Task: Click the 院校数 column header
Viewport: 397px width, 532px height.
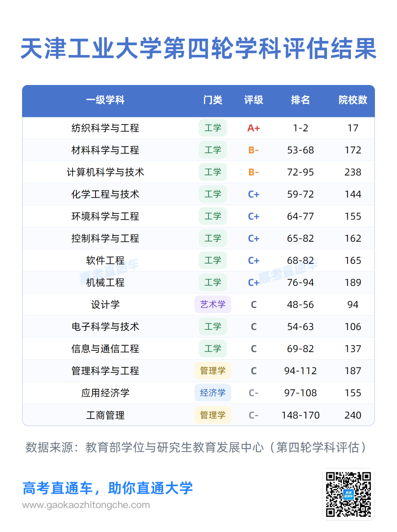Action: 353,100
